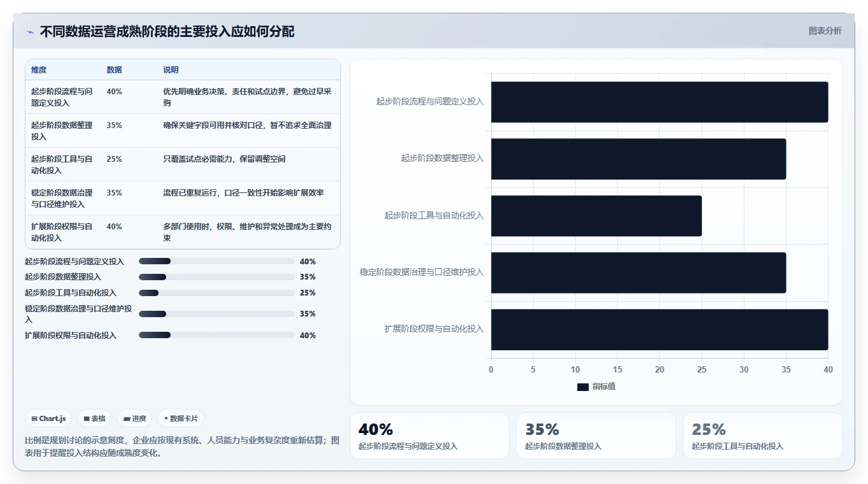Click description 只覆盖试点必需能力，保留调整空间
The image size is (868, 484).
tap(224, 159)
